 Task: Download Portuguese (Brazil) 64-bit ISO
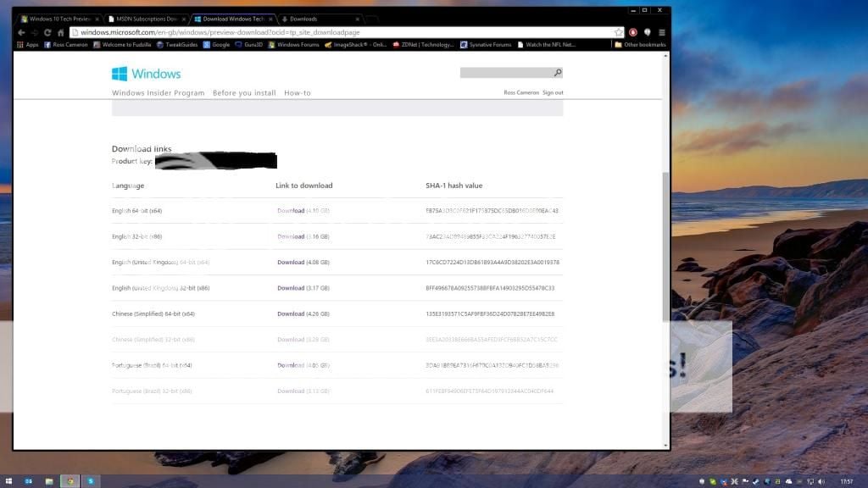coord(291,365)
